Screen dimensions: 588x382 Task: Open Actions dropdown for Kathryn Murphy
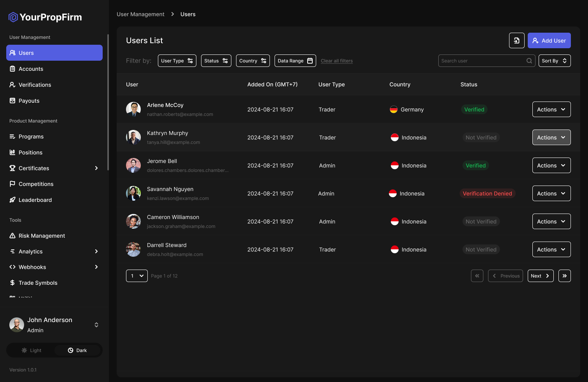[x=551, y=138]
